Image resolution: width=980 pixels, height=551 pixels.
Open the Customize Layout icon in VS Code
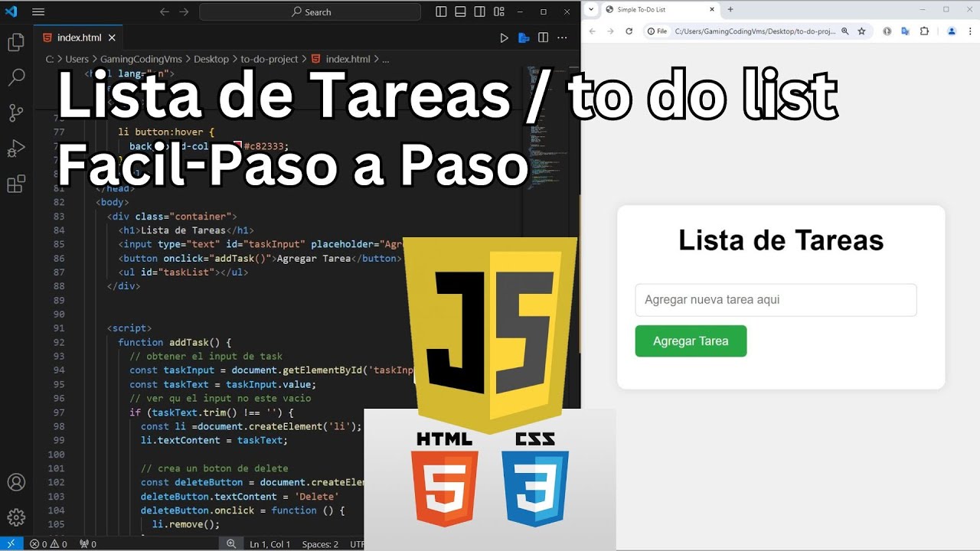499,11
